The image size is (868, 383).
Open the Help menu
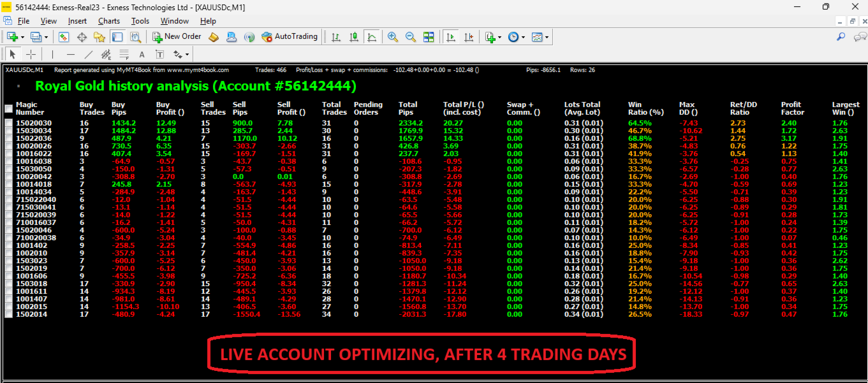(x=208, y=21)
